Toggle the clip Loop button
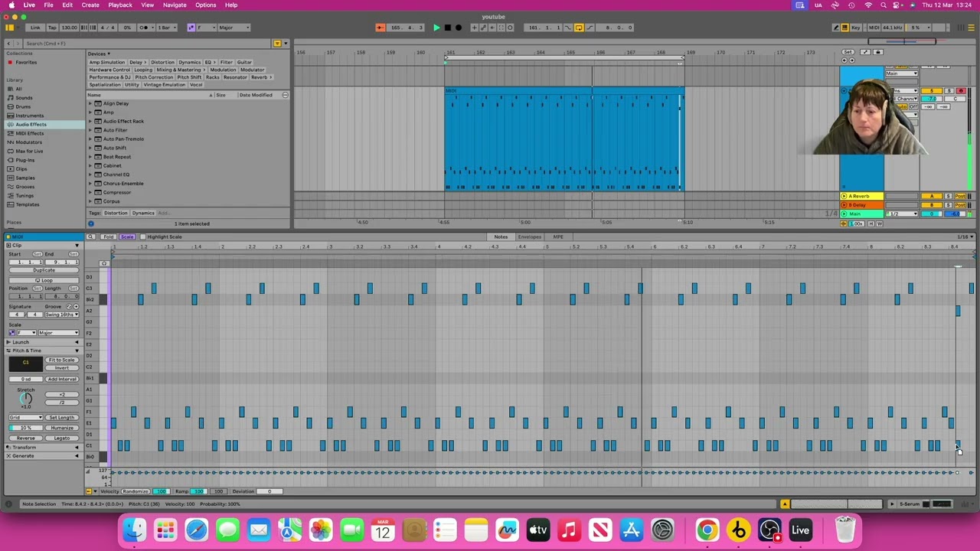This screenshot has width=980, height=551. pyautogui.click(x=44, y=280)
